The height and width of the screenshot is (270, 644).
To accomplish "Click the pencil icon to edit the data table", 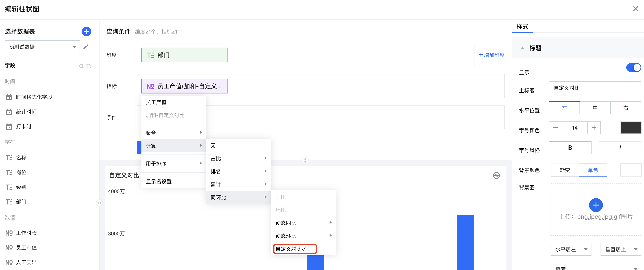I will point(86,47).
